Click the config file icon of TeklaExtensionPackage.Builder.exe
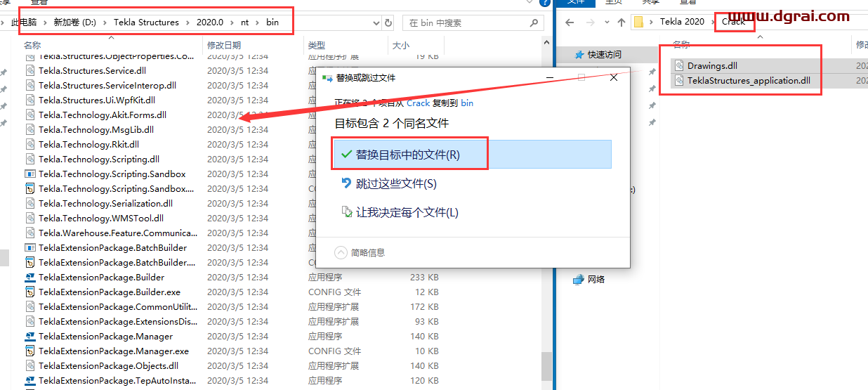Screen dimensions: 868x390 coord(30,292)
